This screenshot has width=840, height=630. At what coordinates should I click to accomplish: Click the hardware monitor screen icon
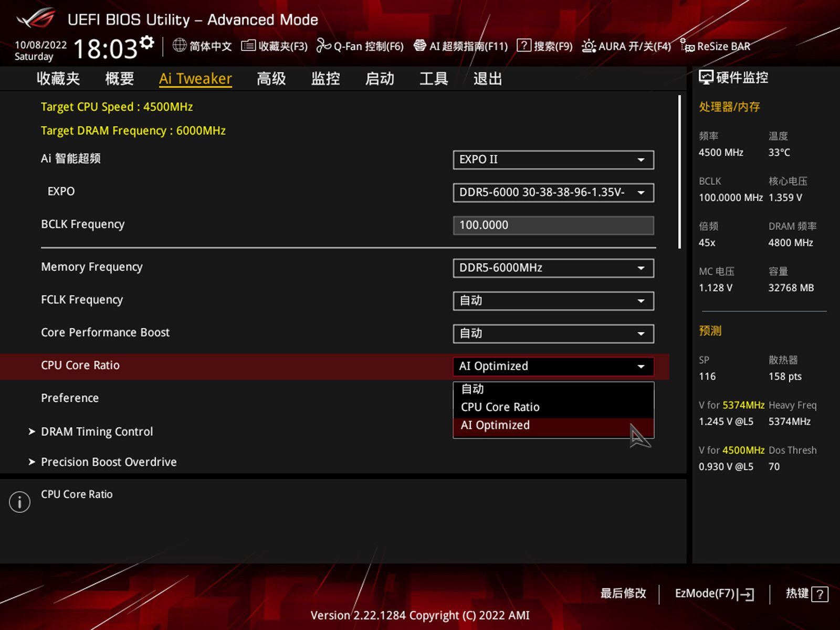coord(706,78)
